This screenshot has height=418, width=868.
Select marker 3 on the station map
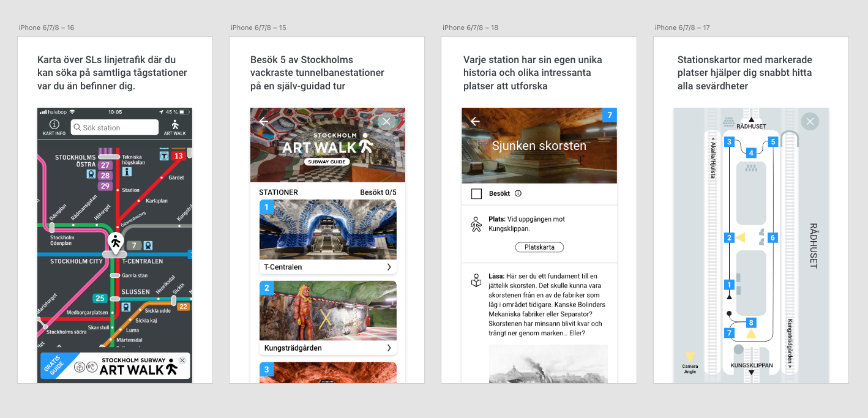[729, 142]
